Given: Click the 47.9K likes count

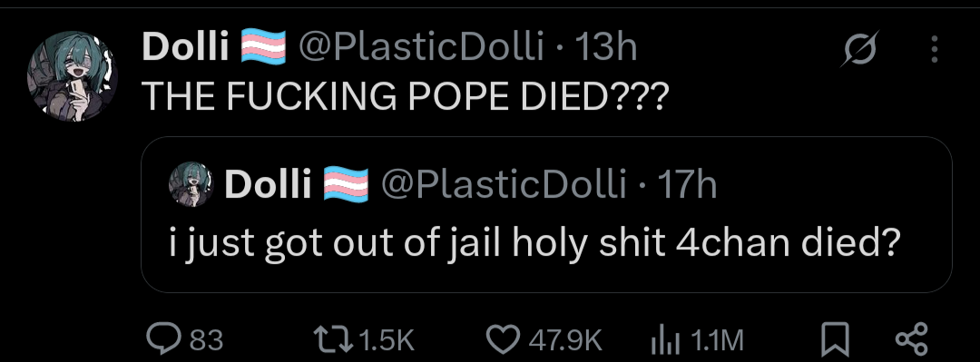Looking at the screenshot, I should tap(565, 341).
